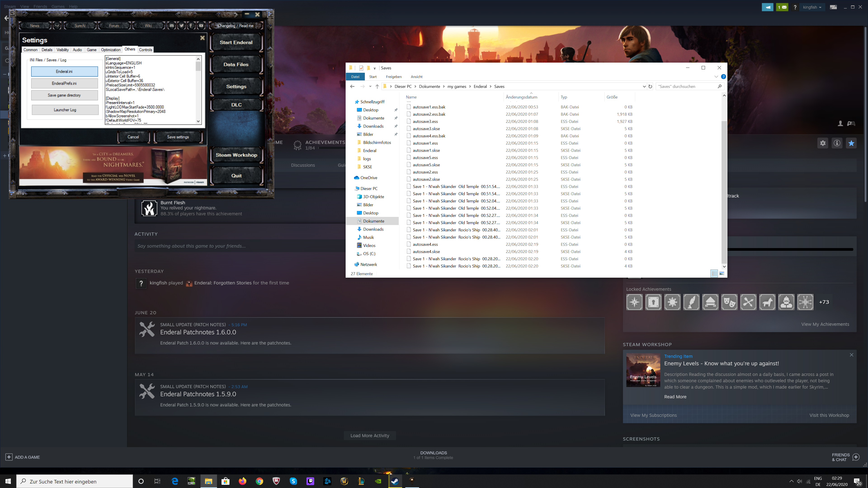
Task: Go up one folder level in Explorer
Action: [x=377, y=87]
